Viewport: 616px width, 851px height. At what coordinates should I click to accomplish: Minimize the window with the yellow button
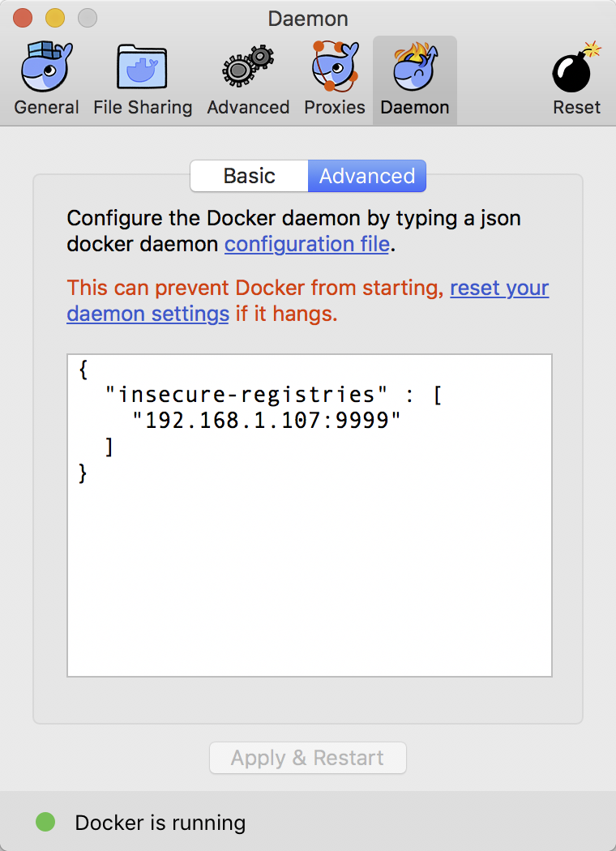click(x=54, y=17)
